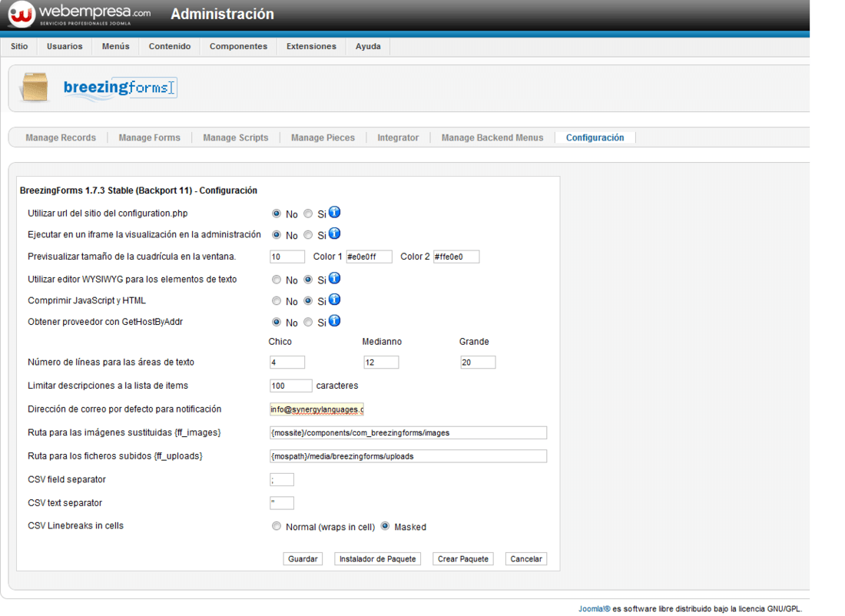Click the grid size preview field
Image resolution: width=845 pixels, height=616 pixels.
pos(287,257)
